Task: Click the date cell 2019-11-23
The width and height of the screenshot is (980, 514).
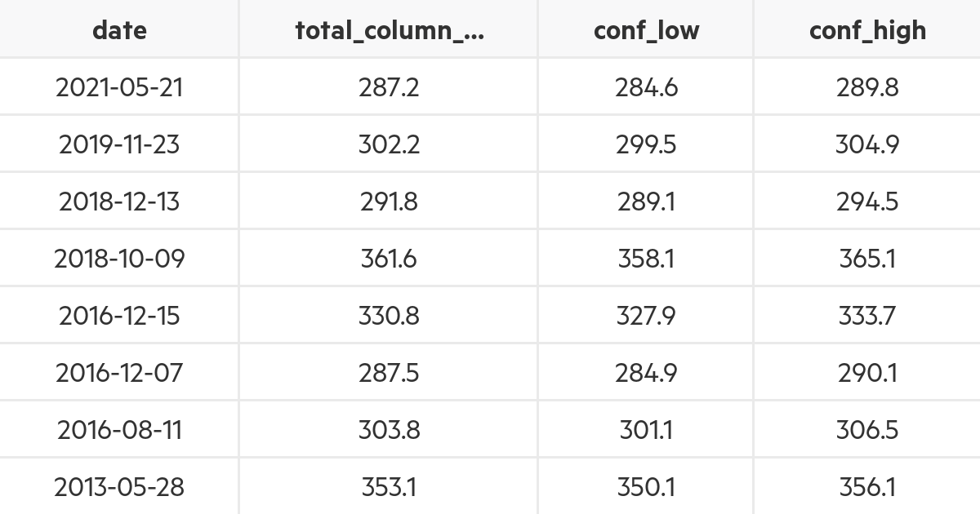Action: 119,144
